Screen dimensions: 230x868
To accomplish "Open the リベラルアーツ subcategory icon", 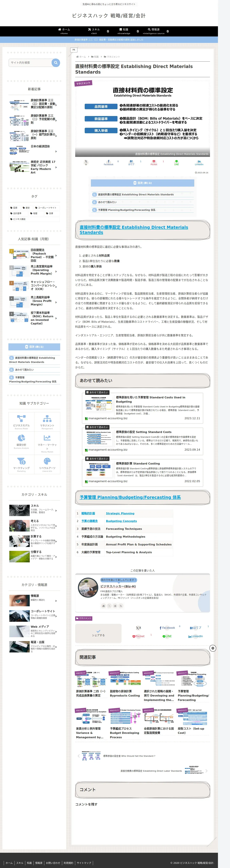I will click(x=47, y=464).
